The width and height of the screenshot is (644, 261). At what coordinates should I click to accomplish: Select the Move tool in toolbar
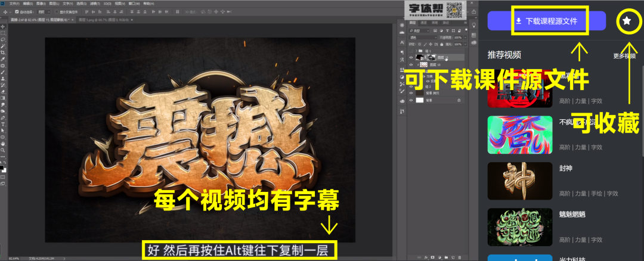point(4,26)
